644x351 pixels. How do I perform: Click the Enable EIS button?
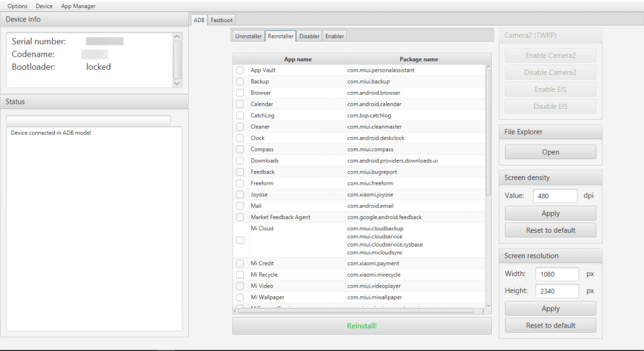[550, 89]
